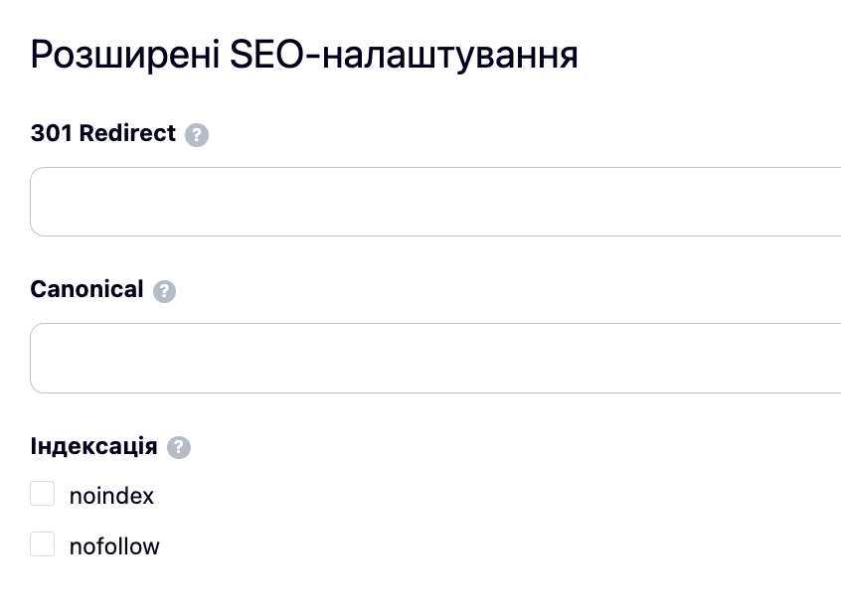The height and width of the screenshot is (616, 841).
Task: Show the help hint for Індексація
Action: 179,447
